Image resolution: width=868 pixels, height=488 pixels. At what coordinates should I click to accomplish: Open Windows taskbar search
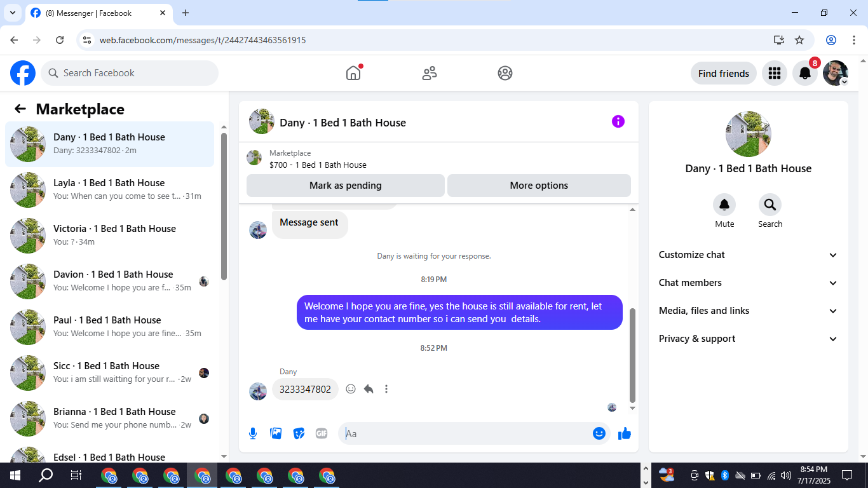point(46,475)
